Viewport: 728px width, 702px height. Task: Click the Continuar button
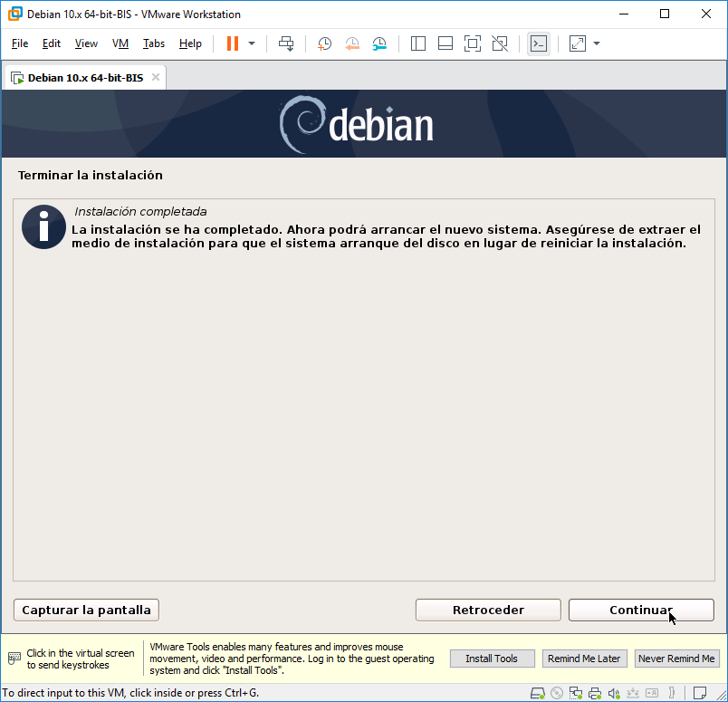click(x=641, y=610)
